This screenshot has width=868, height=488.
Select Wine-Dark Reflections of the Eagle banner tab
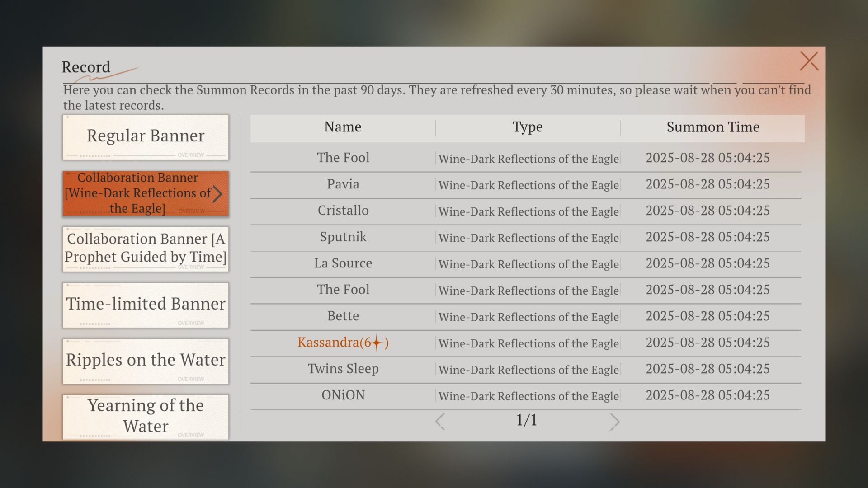[x=138, y=193]
